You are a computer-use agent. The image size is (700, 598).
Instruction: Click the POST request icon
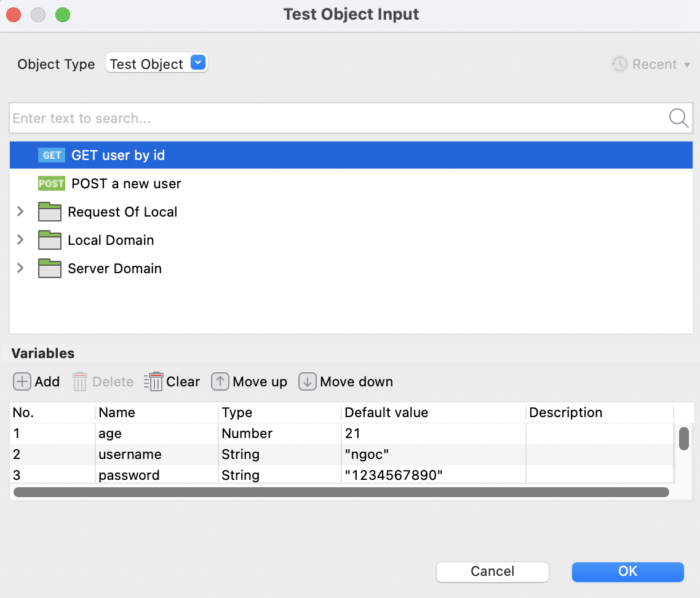pos(51,184)
